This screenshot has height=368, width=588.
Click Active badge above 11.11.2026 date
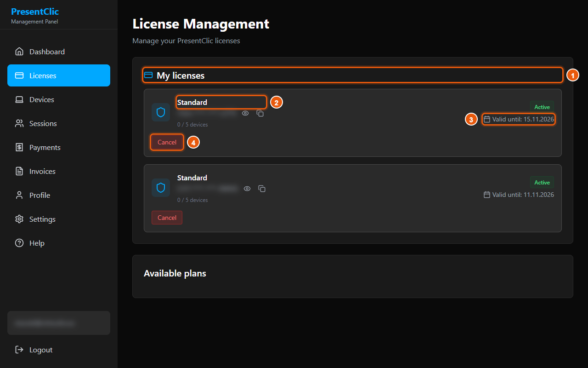pos(542,183)
